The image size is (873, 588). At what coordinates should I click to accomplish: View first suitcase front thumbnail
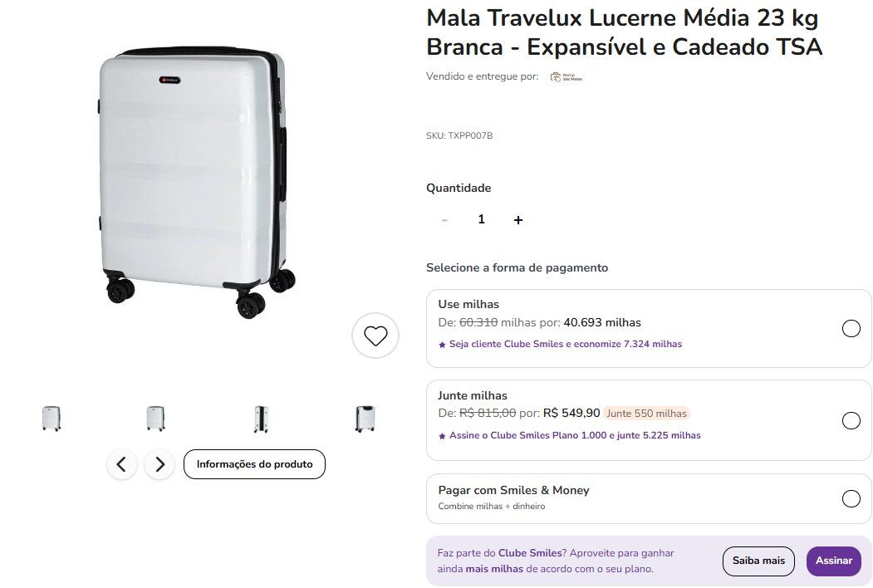(x=51, y=418)
